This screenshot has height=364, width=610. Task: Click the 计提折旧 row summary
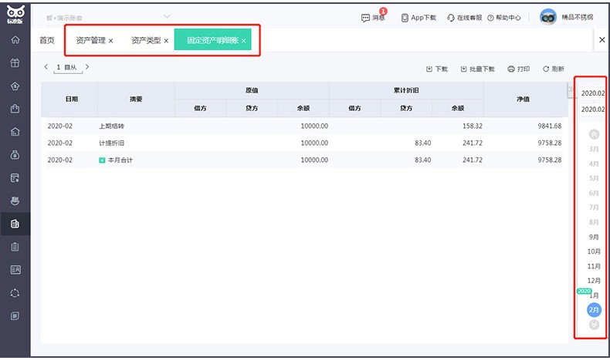tap(112, 143)
